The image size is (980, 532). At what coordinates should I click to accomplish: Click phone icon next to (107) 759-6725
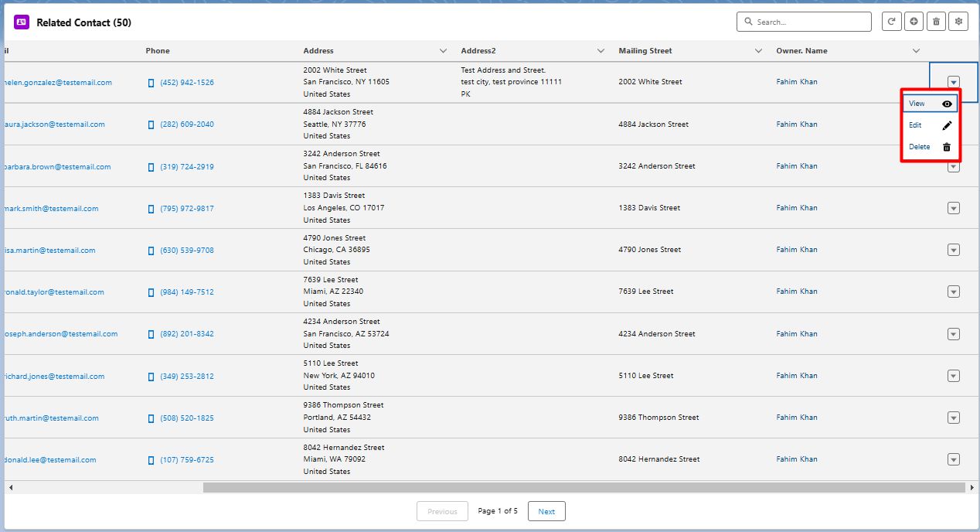point(151,460)
